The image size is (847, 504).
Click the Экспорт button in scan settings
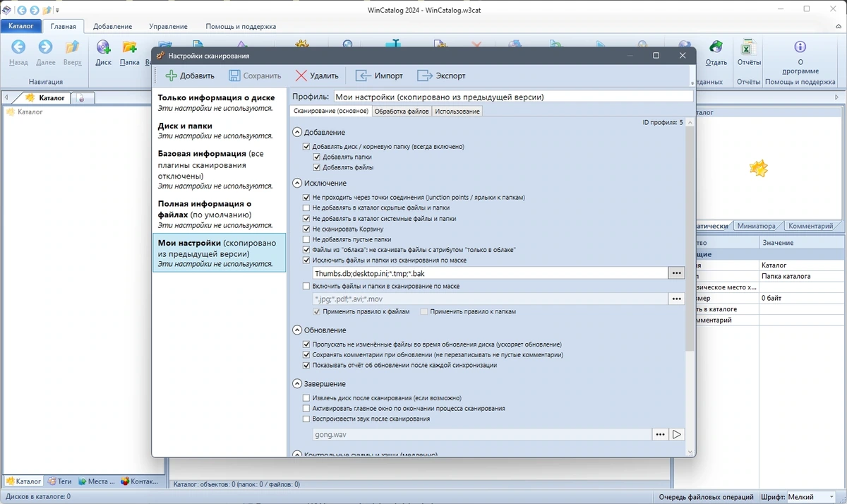click(x=441, y=76)
